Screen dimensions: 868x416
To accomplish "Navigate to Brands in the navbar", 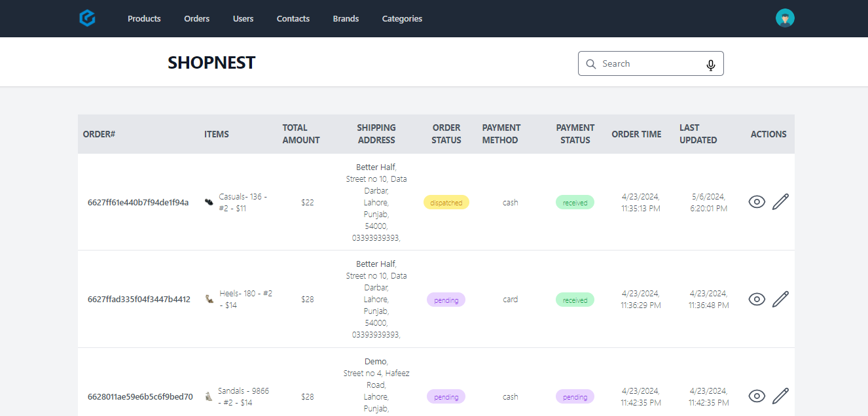I will pos(346,18).
